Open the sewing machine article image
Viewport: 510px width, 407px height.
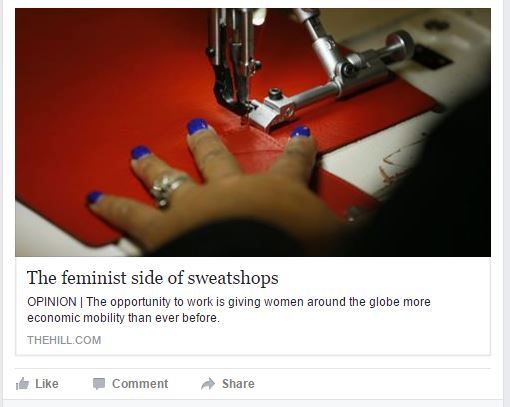coord(253,132)
